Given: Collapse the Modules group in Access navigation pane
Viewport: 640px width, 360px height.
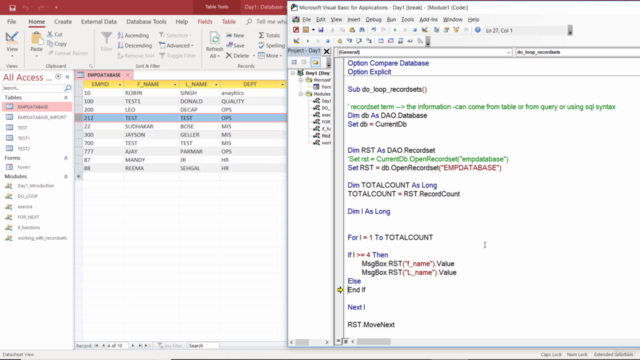Looking at the screenshot, I should [65, 176].
